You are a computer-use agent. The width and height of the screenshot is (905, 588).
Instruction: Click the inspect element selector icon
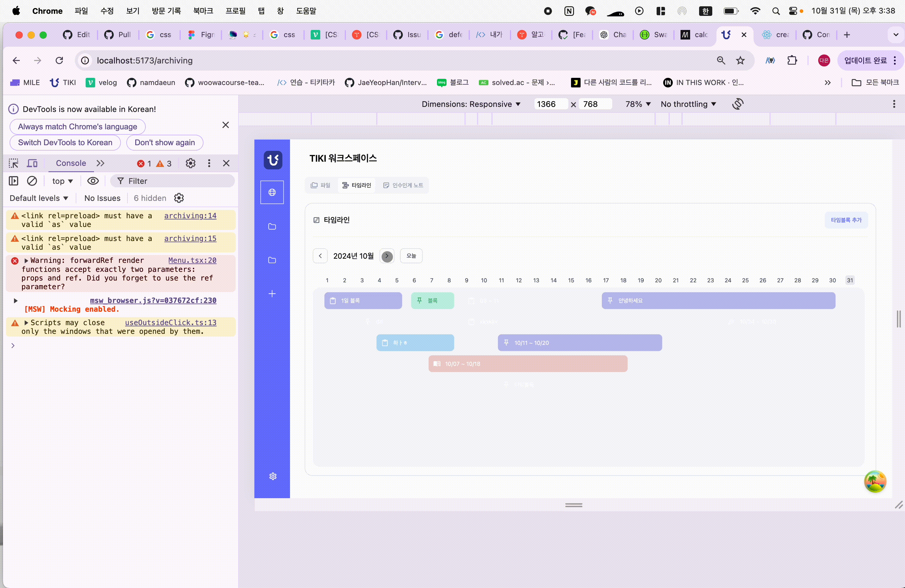pos(14,163)
